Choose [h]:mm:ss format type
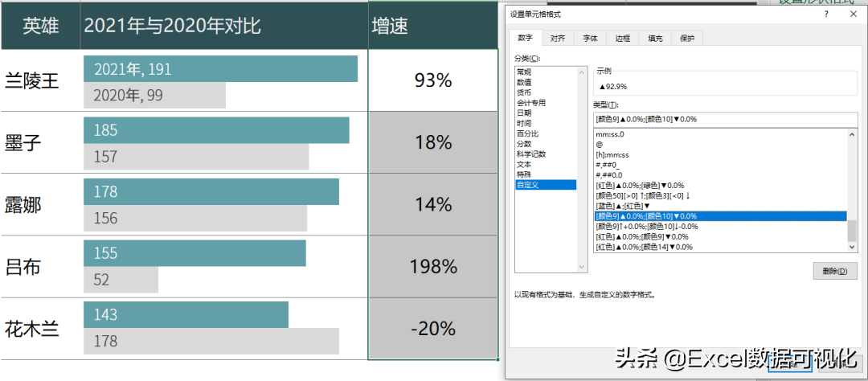 pos(720,155)
